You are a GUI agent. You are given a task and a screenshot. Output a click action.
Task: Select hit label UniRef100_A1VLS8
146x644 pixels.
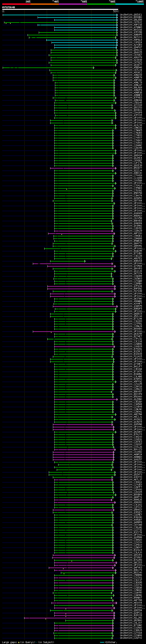[131, 125]
